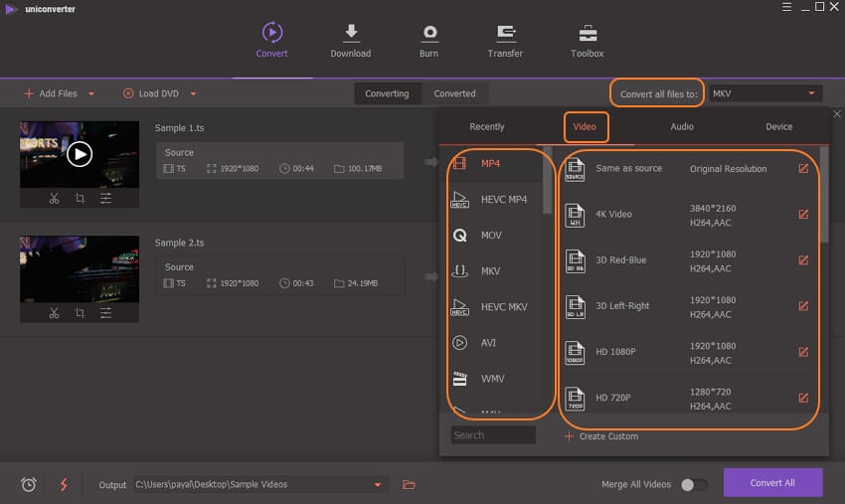Click the trim scissors icon for Sample 2.ts
This screenshot has height=504, width=845.
click(x=54, y=313)
